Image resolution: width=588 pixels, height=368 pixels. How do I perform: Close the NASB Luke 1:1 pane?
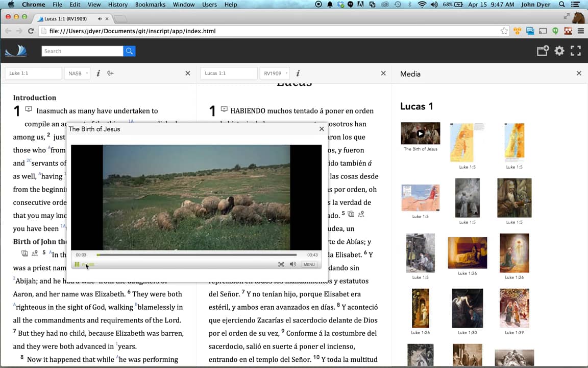188,73
